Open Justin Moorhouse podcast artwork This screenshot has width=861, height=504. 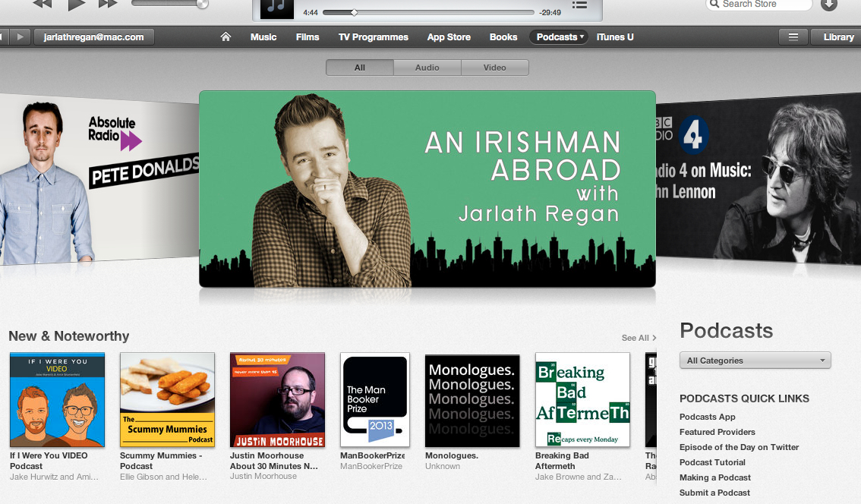coord(277,400)
